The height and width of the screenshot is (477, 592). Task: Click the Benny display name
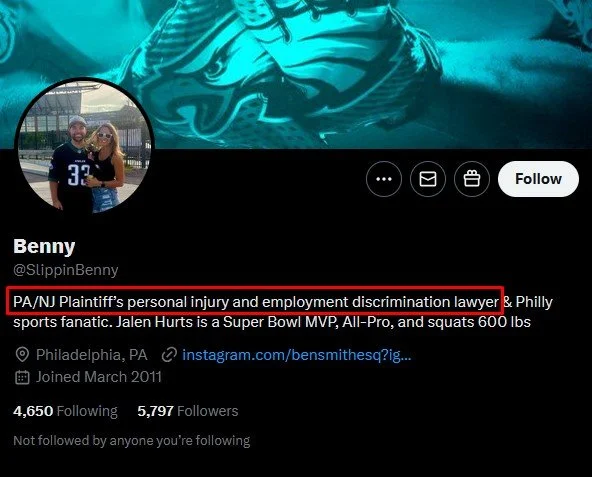coord(44,247)
